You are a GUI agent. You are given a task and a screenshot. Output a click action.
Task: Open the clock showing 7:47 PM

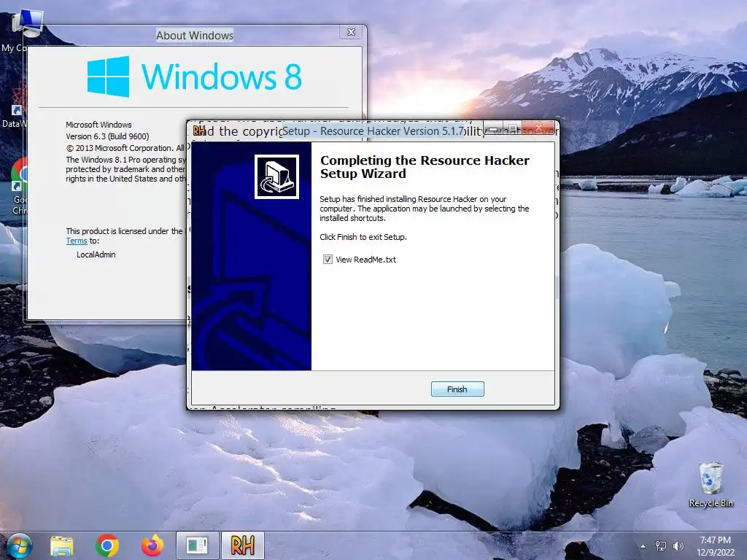pos(716,546)
